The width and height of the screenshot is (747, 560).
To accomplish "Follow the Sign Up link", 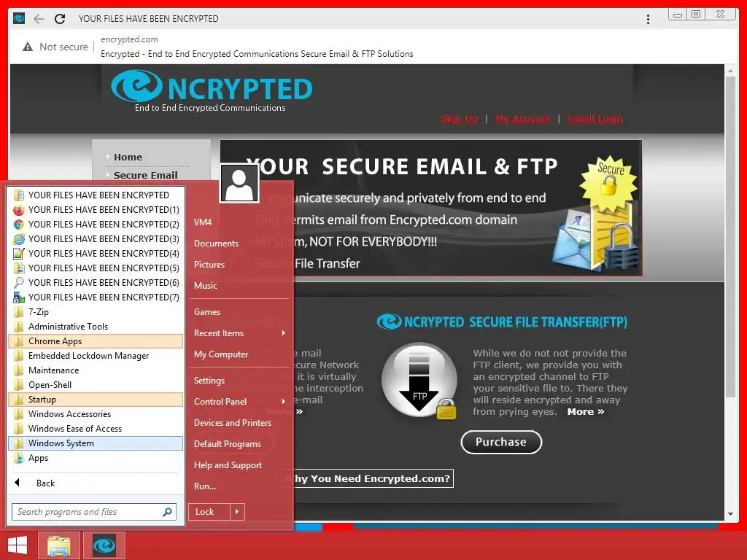I will point(460,119).
